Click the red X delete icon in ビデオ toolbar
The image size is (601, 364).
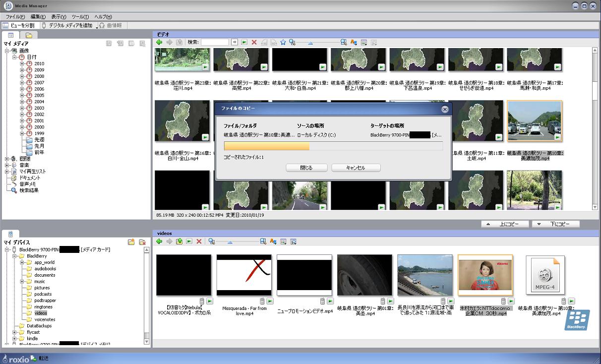254,43
